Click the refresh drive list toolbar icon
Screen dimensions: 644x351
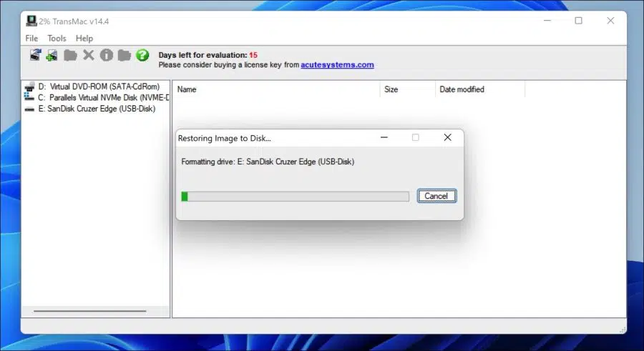(x=35, y=55)
